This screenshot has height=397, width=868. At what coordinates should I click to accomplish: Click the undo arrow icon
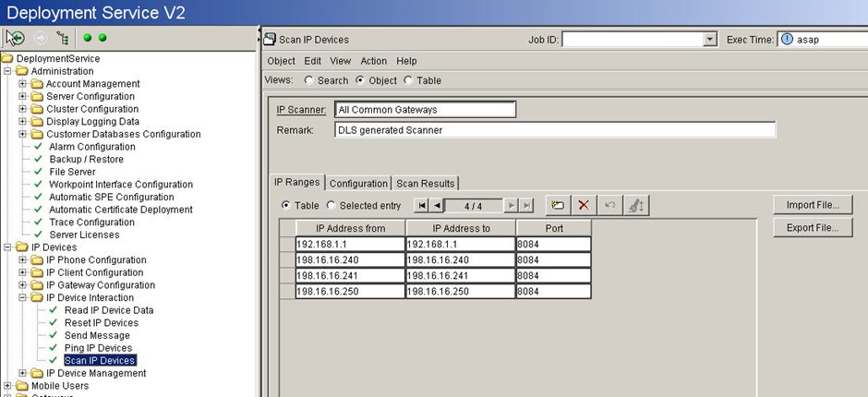click(x=610, y=205)
